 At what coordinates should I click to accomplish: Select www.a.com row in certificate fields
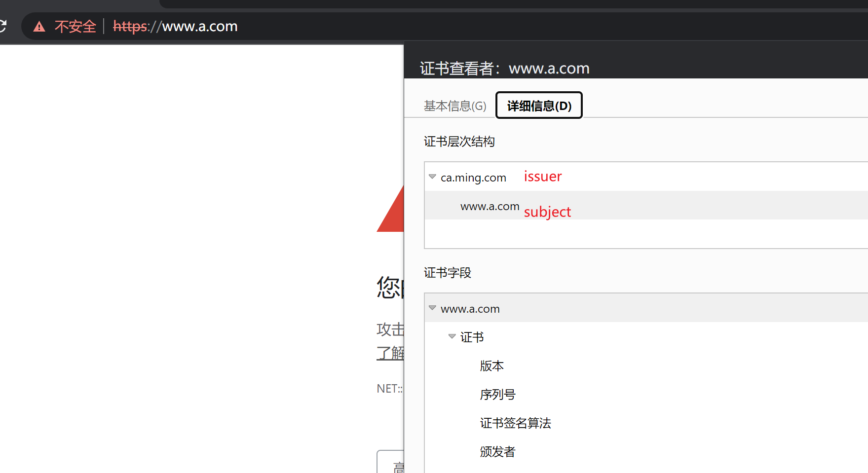[470, 309]
